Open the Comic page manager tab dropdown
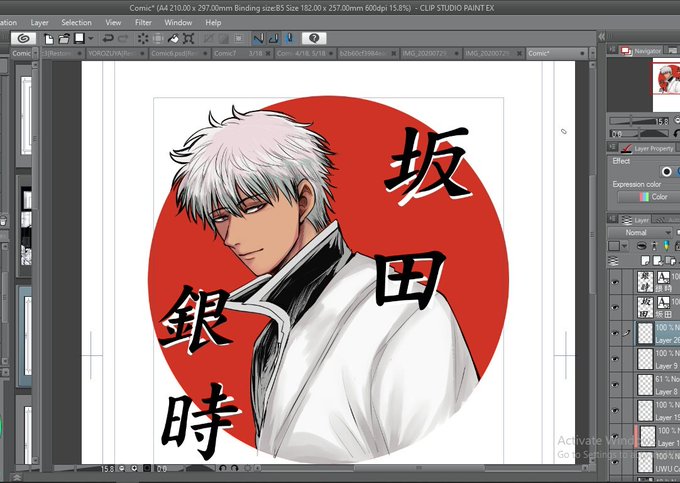Viewport: 680px width, 483px height. coord(36,53)
